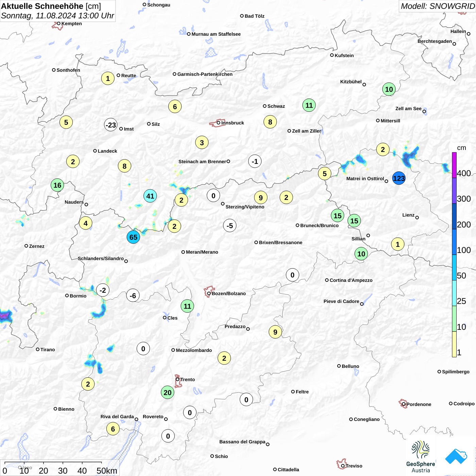This screenshot has height=476, width=476.
Task: Click the 50km scale bar label
Action: pyautogui.click(x=107, y=471)
